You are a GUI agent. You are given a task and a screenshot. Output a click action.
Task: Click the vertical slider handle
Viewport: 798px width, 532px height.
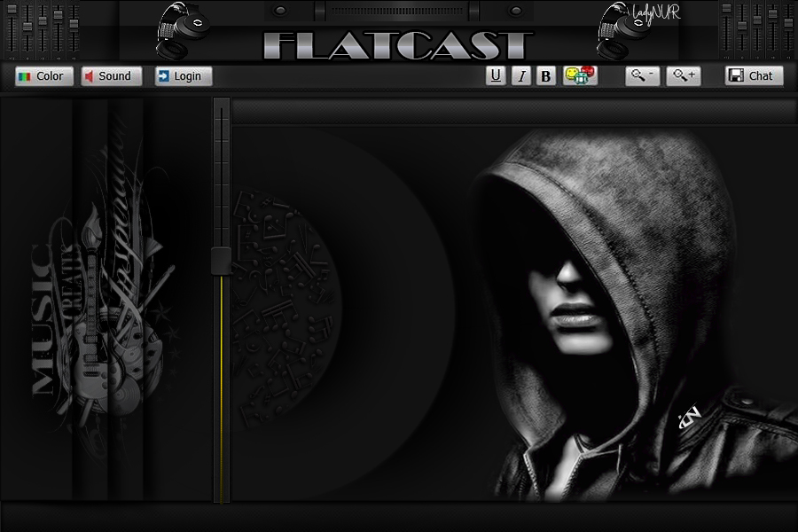[x=222, y=261]
